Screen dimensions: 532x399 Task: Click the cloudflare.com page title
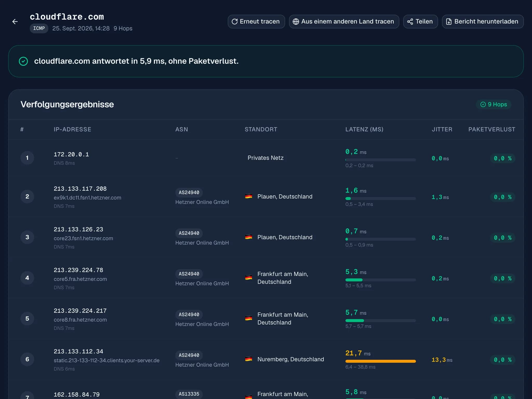click(67, 17)
